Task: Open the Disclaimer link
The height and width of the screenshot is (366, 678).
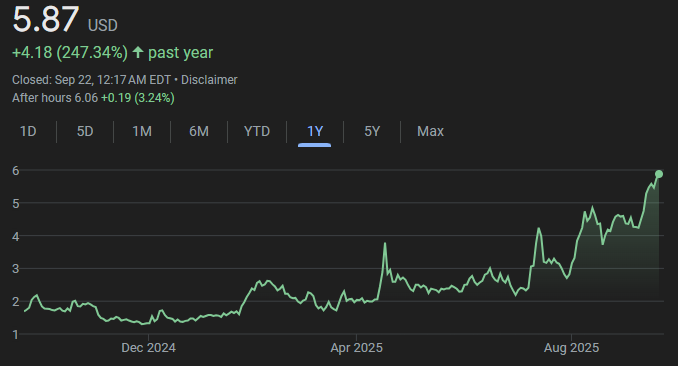Action: point(209,80)
